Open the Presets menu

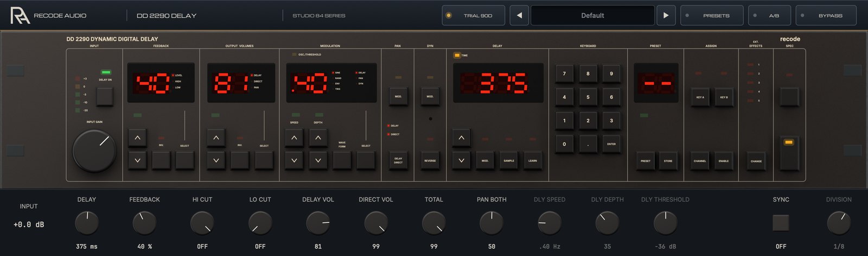(711, 15)
